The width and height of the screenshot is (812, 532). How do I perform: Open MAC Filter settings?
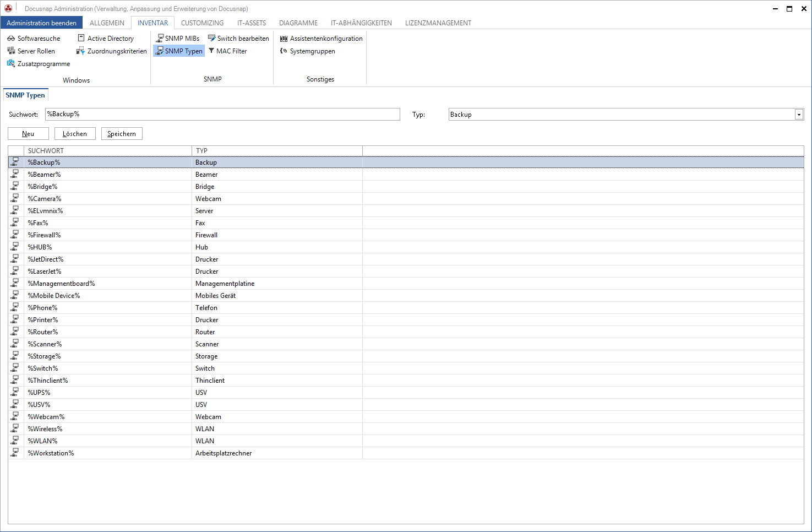227,51
